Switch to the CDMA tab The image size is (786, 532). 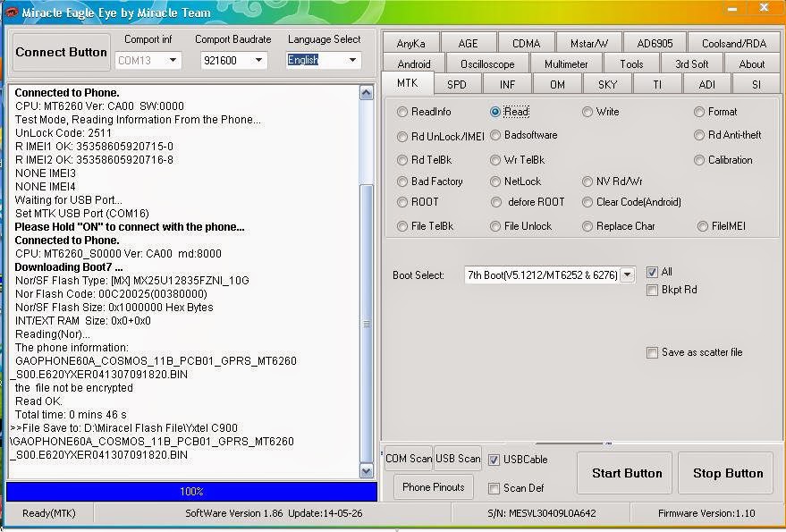coord(527,44)
